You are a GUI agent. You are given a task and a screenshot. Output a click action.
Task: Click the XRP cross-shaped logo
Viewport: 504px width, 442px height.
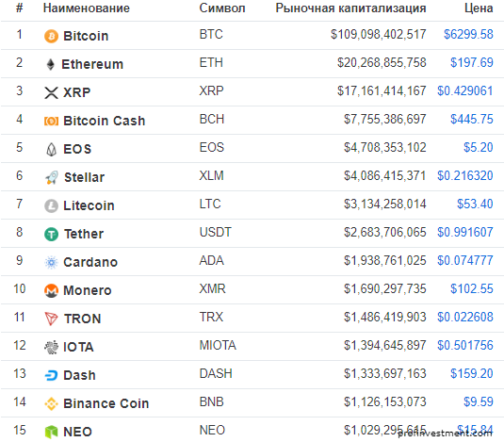(x=51, y=93)
